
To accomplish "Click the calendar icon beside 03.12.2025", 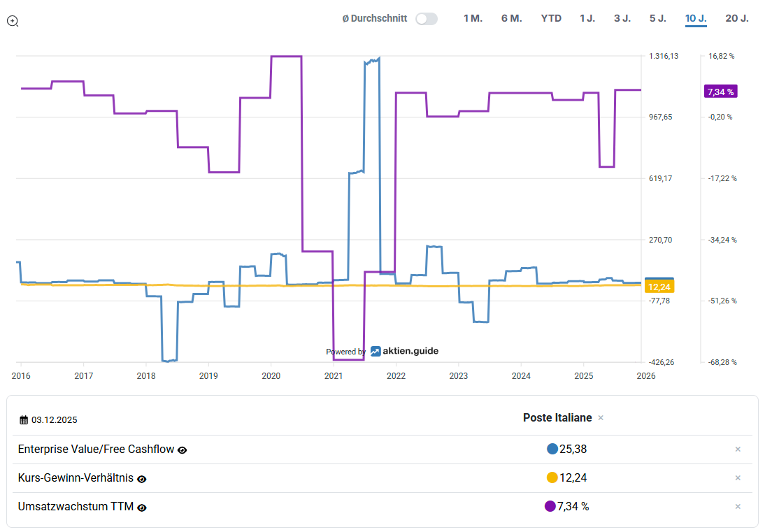I will tap(24, 420).
